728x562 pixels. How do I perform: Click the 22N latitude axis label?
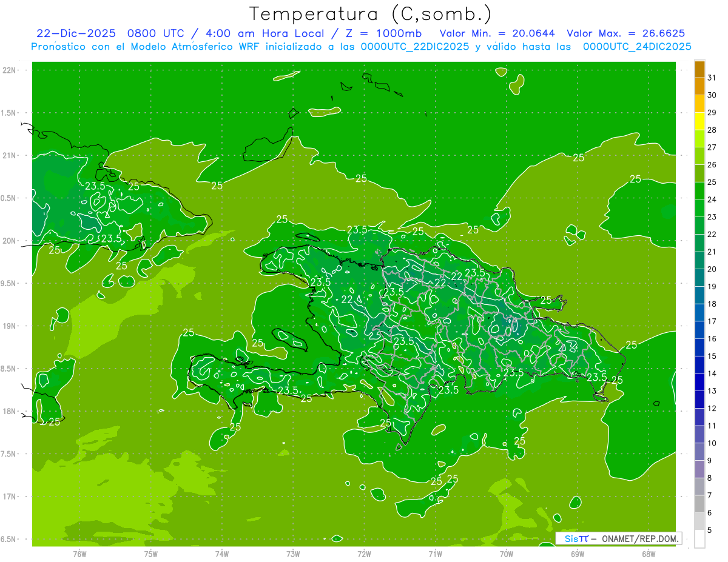[x=10, y=70]
